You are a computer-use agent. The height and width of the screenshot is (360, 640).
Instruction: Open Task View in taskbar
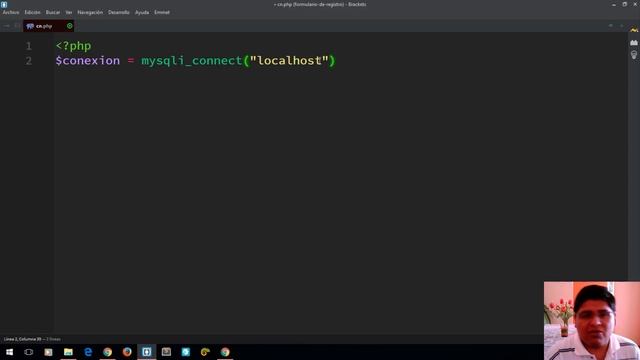(29, 352)
